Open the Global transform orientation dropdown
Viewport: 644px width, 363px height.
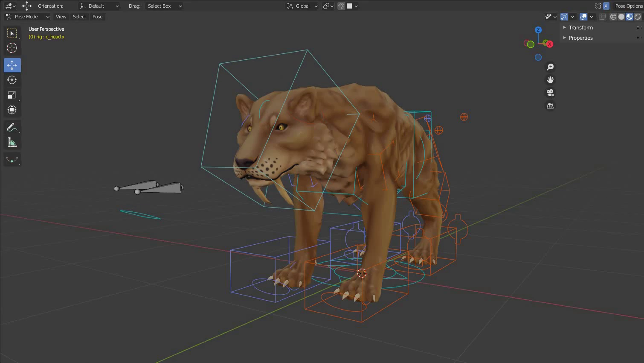(302, 6)
